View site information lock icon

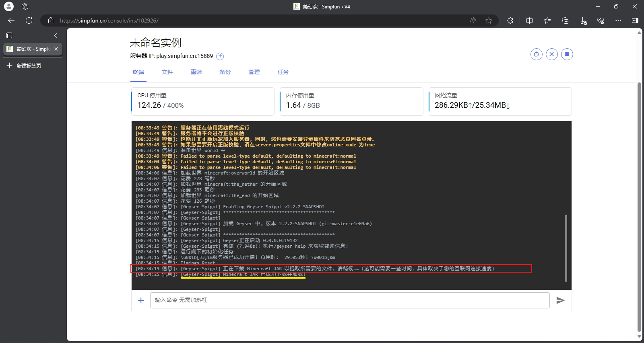click(51, 21)
